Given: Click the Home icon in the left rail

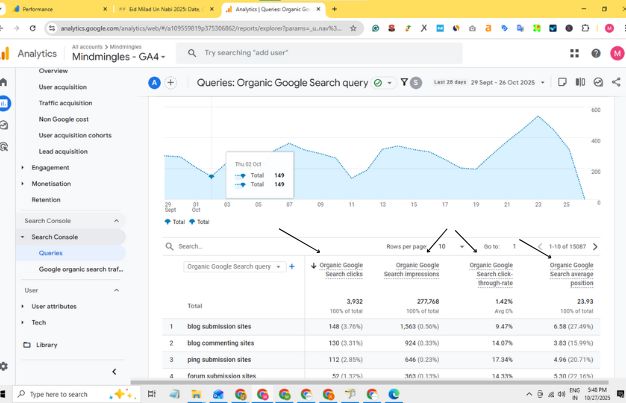Looking at the screenshot, I should pos(4,82).
